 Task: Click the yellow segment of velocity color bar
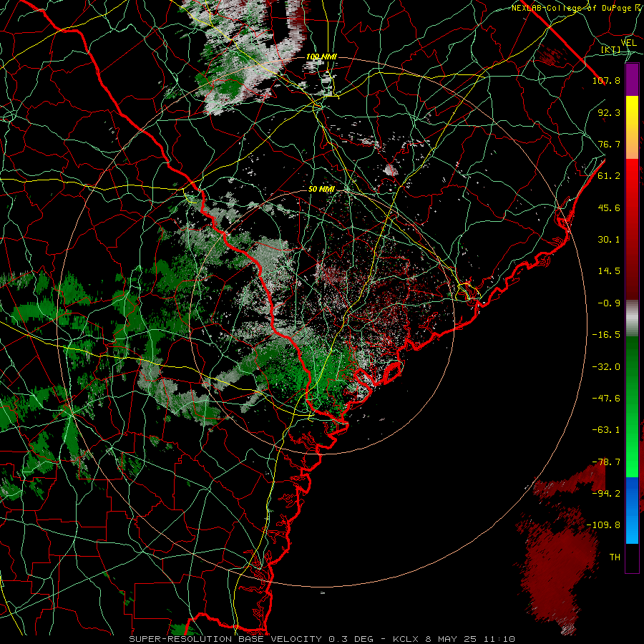632,112
